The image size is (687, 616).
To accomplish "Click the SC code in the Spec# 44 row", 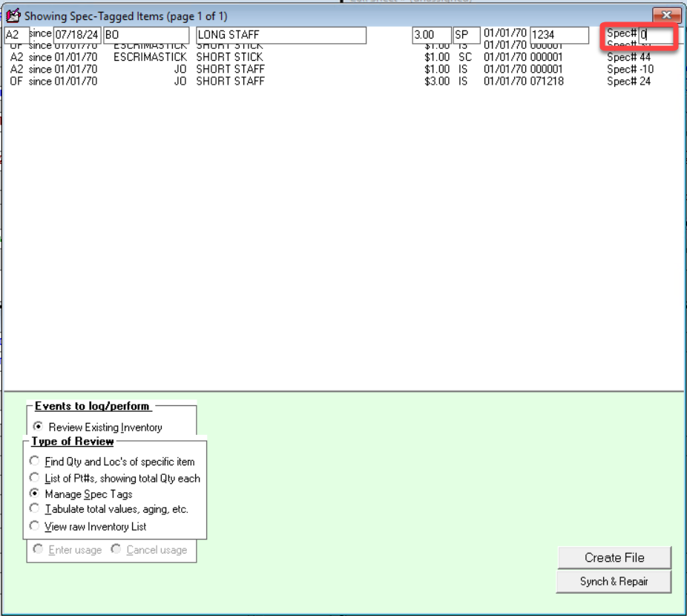I will [465, 57].
